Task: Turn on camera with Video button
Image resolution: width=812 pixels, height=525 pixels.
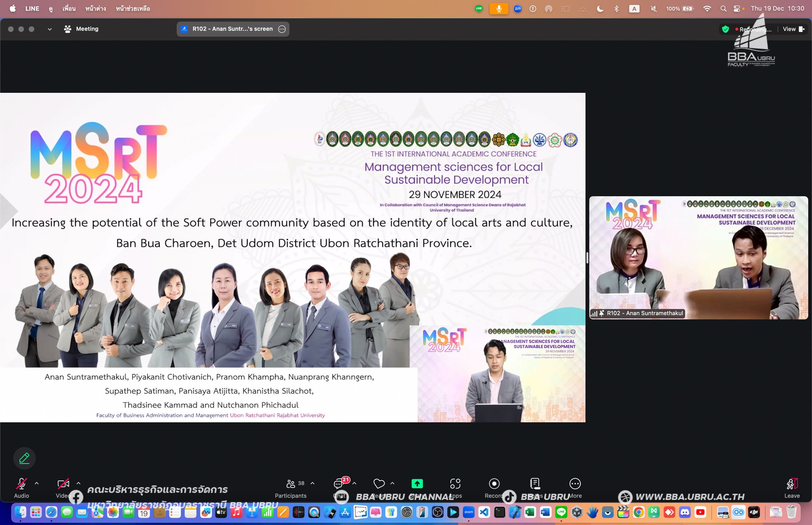Action: click(x=63, y=484)
